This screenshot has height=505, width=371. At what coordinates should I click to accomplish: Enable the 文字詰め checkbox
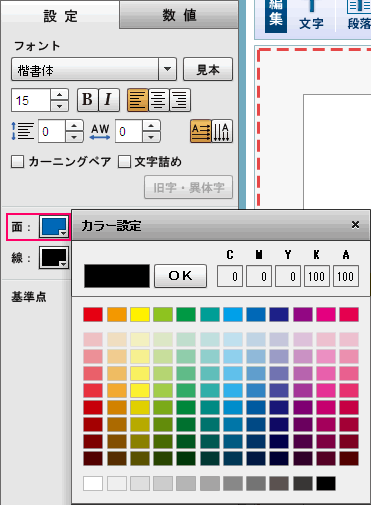coord(124,162)
